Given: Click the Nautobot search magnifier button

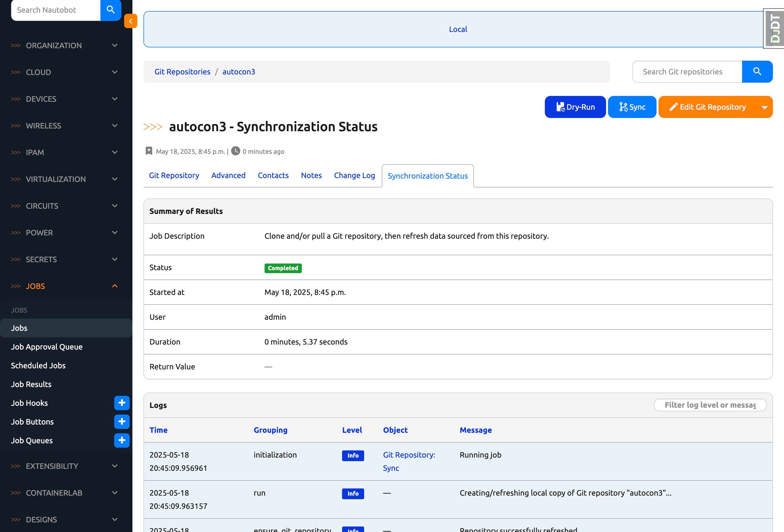Looking at the screenshot, I should coord(111,10).
